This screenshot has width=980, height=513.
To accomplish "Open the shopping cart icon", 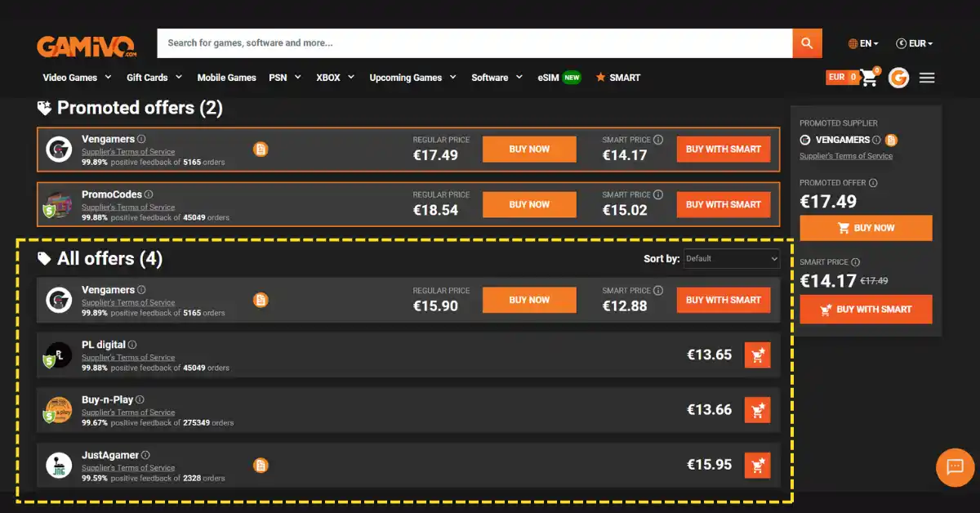I will [x=869, y=78].
